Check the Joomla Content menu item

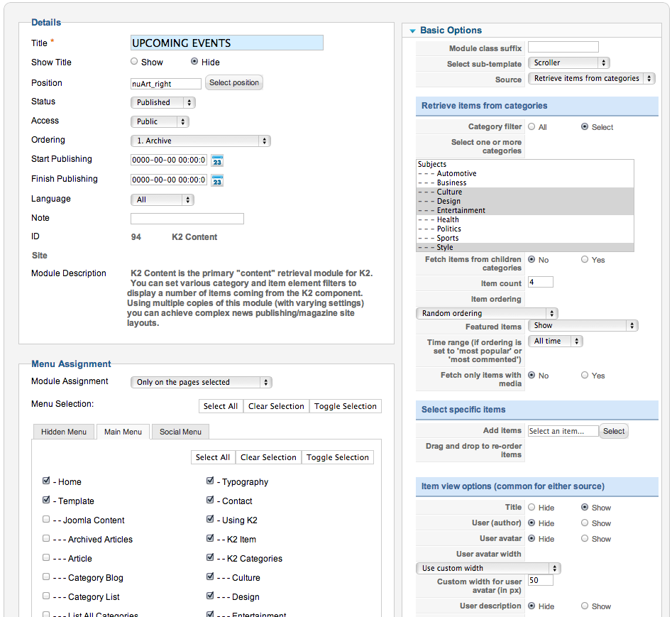click(46, 519)
